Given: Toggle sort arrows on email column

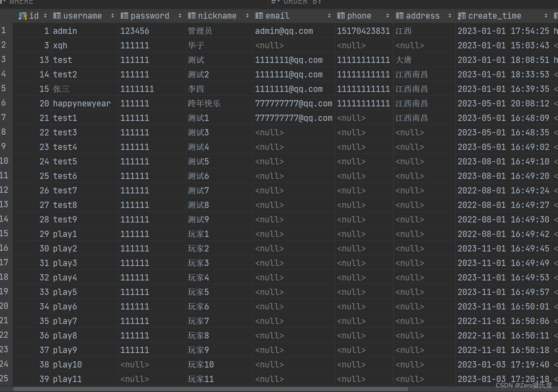Looking at the screenshot, I should point(329,16).
